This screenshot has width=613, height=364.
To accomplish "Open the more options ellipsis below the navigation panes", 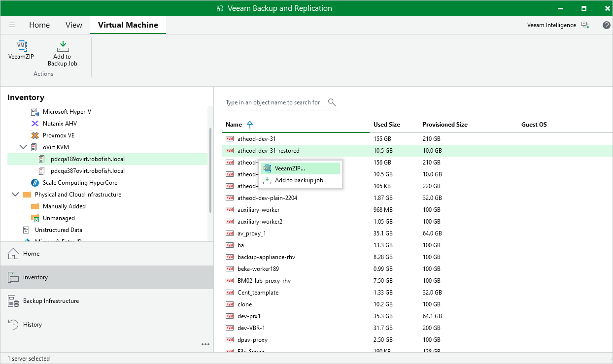I will tap(205, 344).
